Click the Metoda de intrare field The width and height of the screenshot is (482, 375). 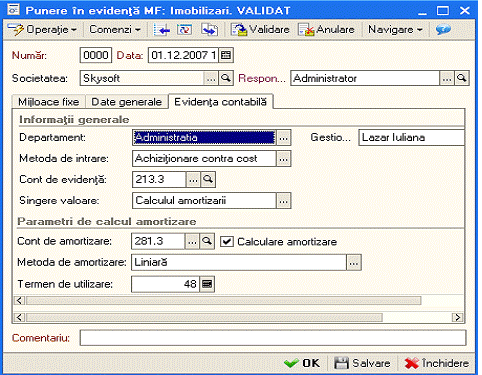(204, 158)
